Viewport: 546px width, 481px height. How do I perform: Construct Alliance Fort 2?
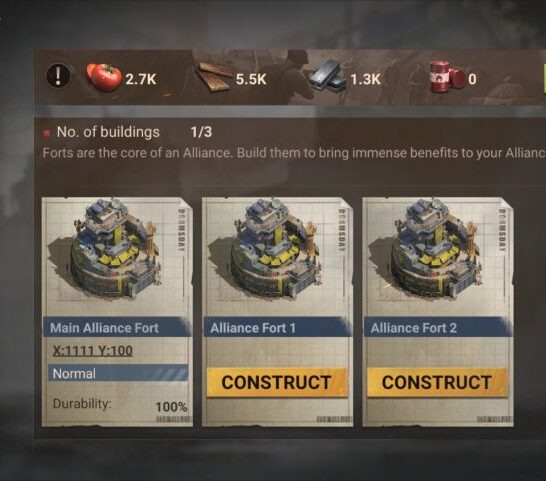tap(437, 382)
